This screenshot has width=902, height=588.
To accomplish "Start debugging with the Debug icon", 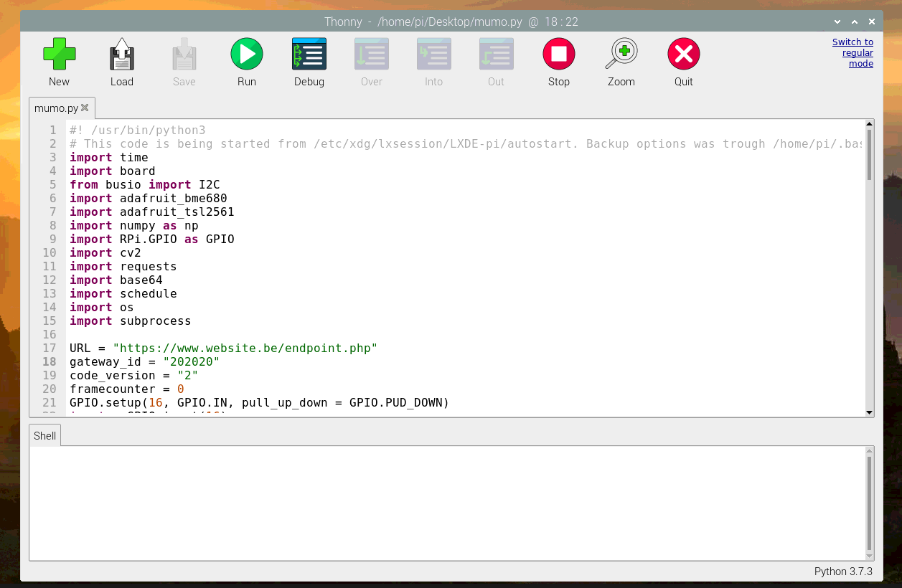I will [x=309, y=54].
